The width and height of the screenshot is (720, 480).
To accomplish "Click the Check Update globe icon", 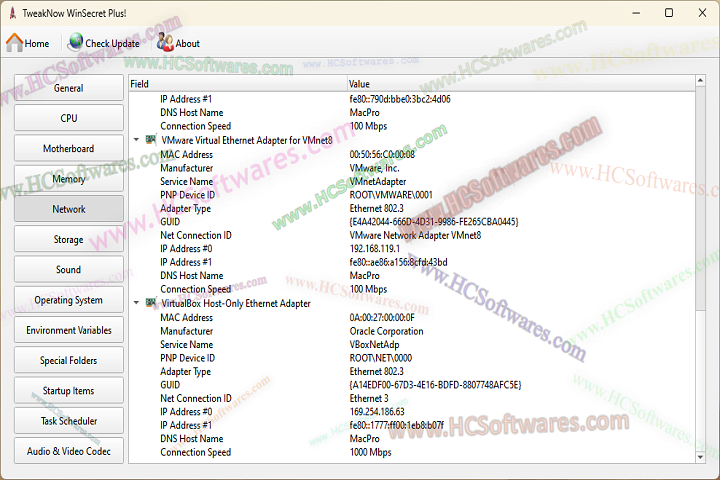I will (x=75, y=42).
